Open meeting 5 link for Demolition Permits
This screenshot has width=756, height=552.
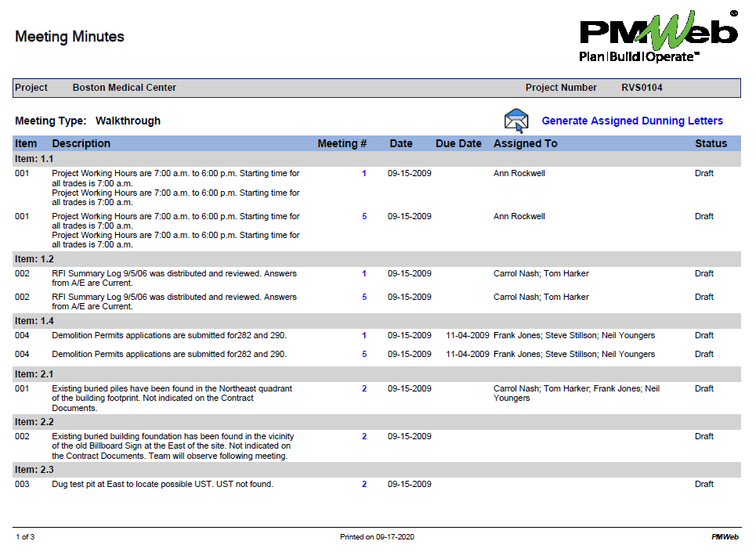364,354
